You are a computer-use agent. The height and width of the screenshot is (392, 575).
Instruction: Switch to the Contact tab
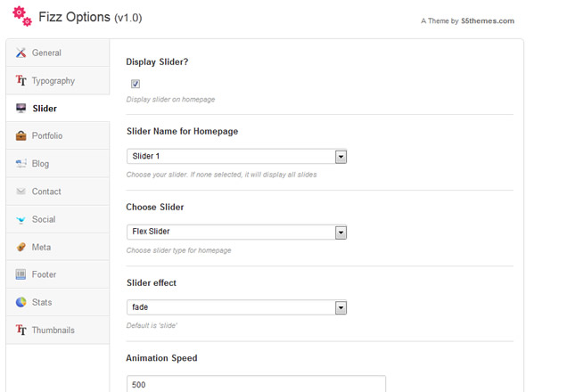[x=58, y=192]
